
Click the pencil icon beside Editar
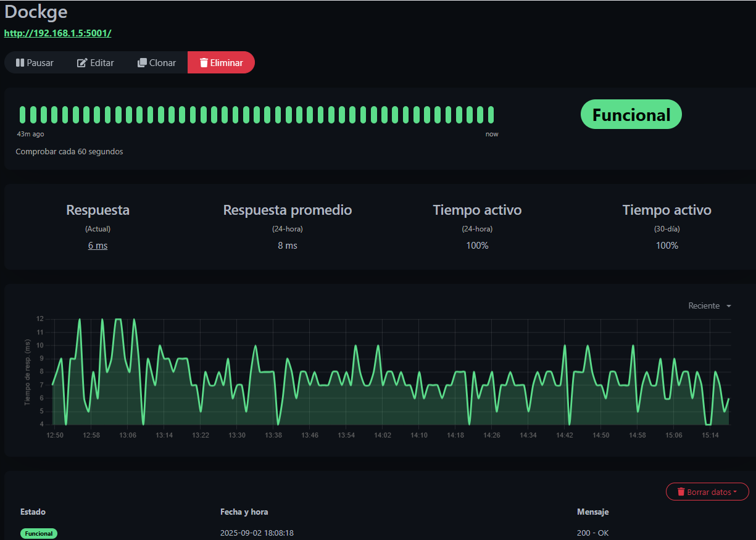click(x=81, y=63)
